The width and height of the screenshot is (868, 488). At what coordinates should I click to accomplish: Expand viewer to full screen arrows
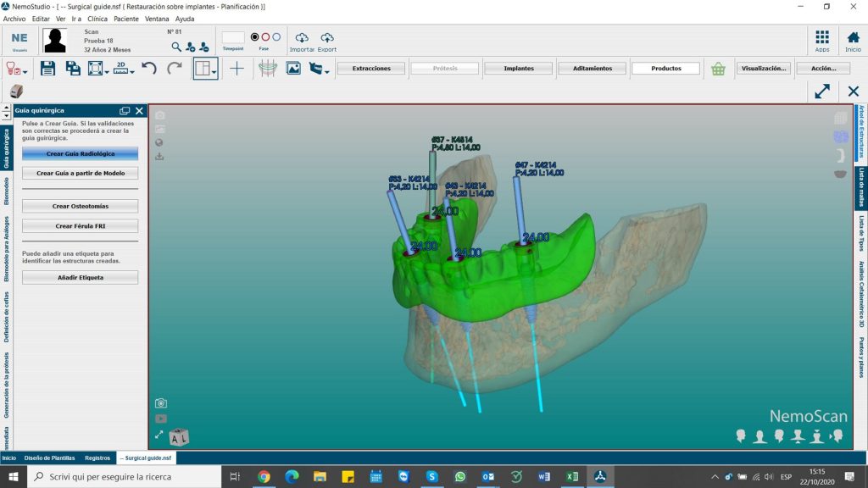tap(822, 91)
